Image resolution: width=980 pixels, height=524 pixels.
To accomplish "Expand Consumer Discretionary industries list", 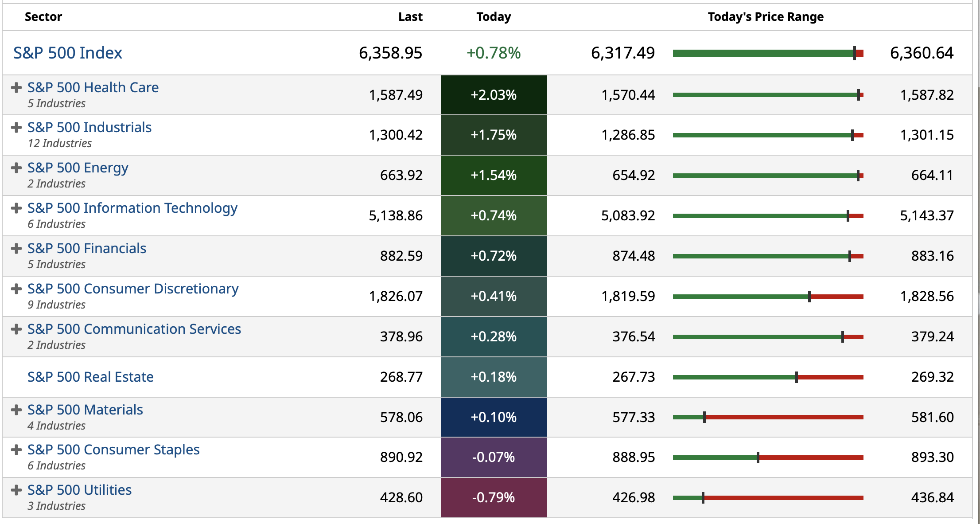I will [16, 289].
